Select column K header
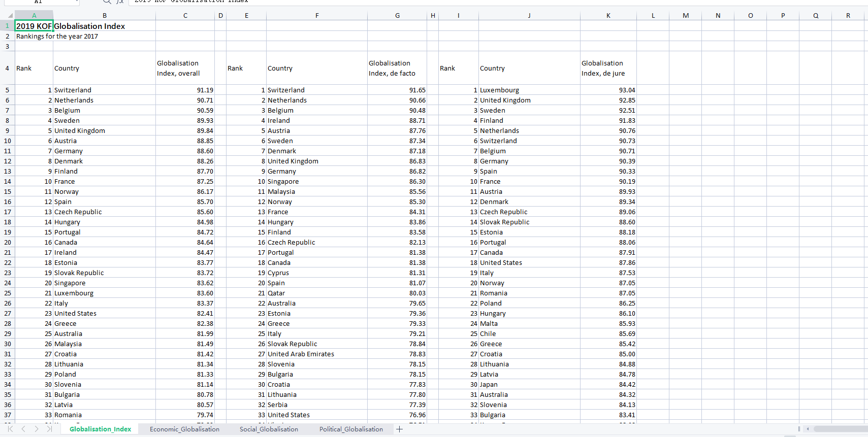 coord(608,15)
